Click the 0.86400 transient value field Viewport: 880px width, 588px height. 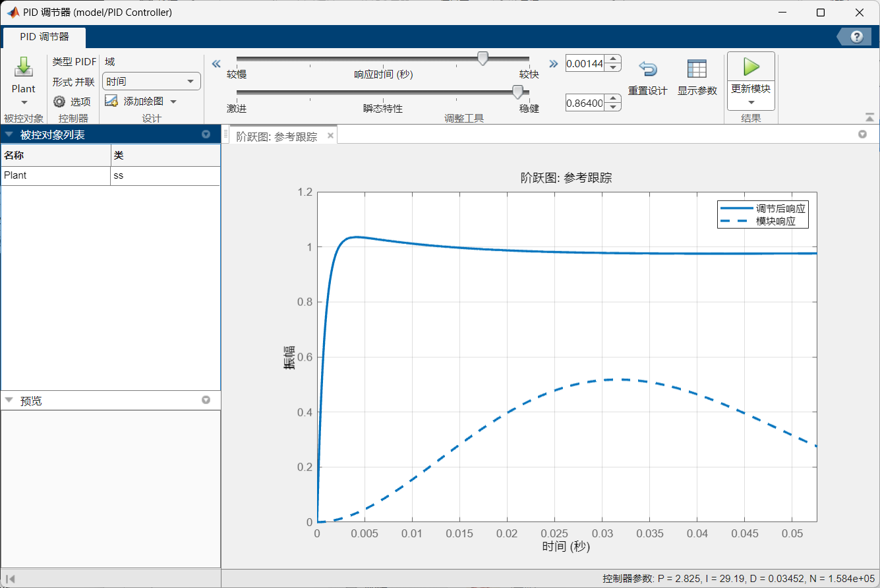[585, 103]
